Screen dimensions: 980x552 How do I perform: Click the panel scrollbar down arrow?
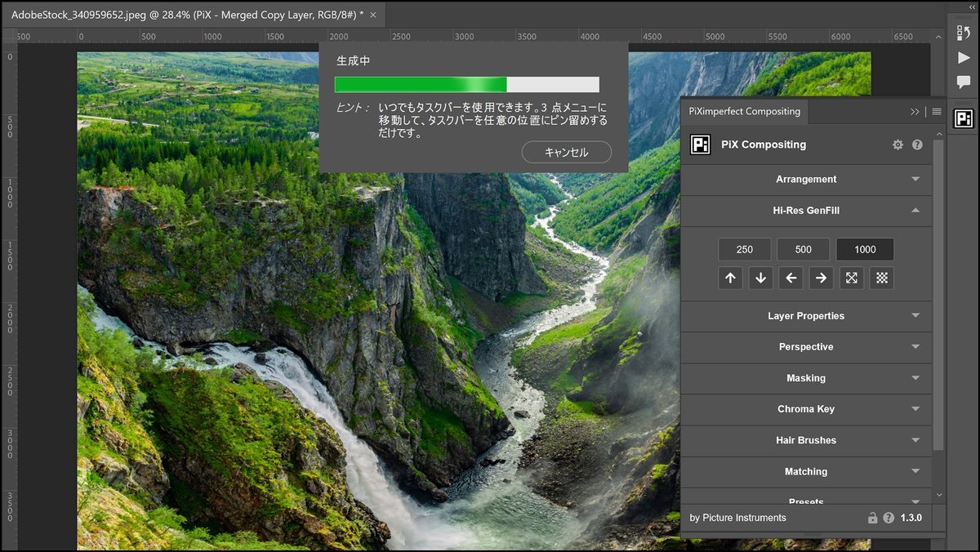click(938, 496)
